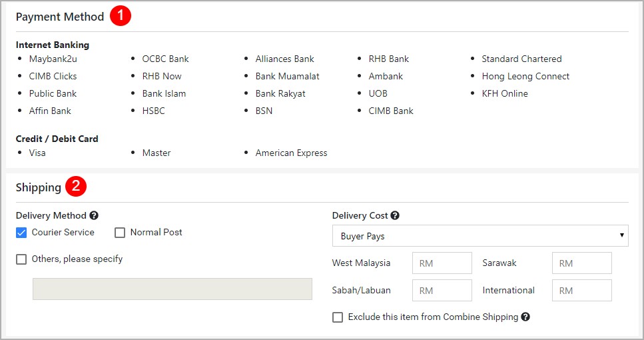This screenshot has height=340, width=644.
Task: Select the Bank Muamalat entry
Action: (288, 76)
